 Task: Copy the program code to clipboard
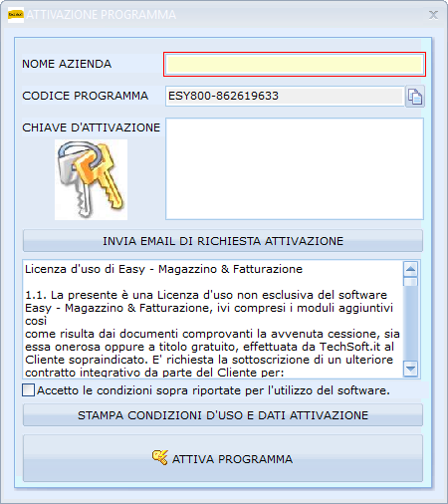[415, 97]
